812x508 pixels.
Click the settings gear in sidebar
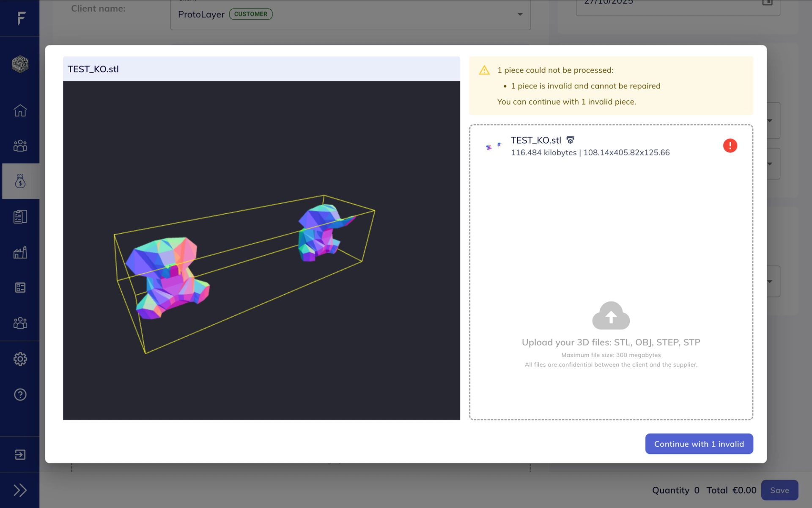tap(20, 359)
